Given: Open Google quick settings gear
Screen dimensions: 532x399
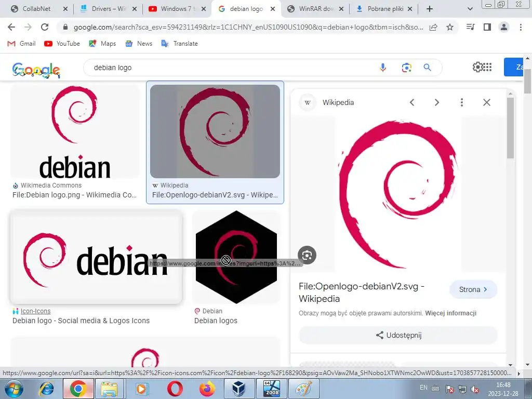Looking at the screenshot, I should [x=477, y=67].
